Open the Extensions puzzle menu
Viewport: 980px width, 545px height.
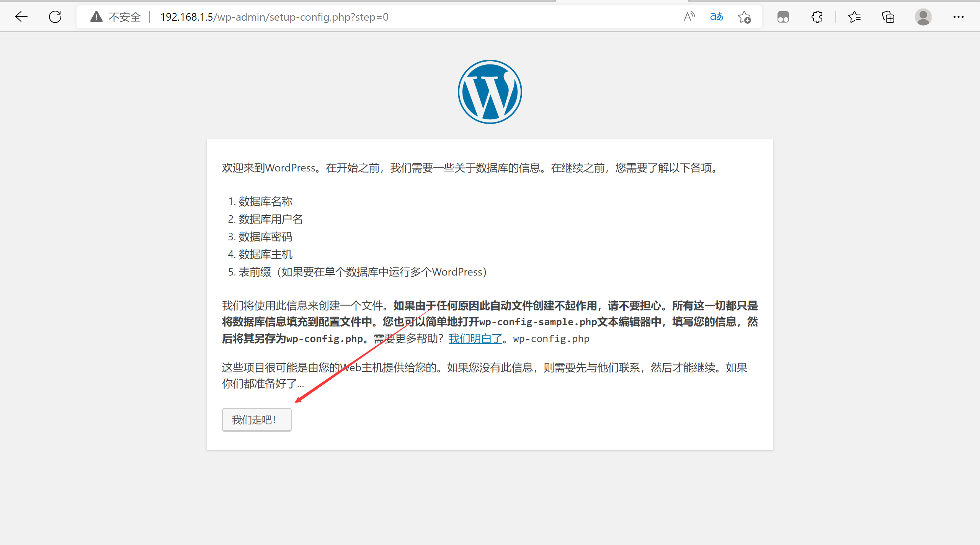click(x=817, y=17)
